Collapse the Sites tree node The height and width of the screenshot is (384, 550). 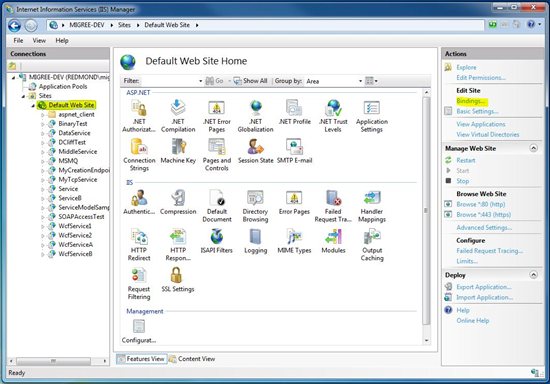[24, 96]
